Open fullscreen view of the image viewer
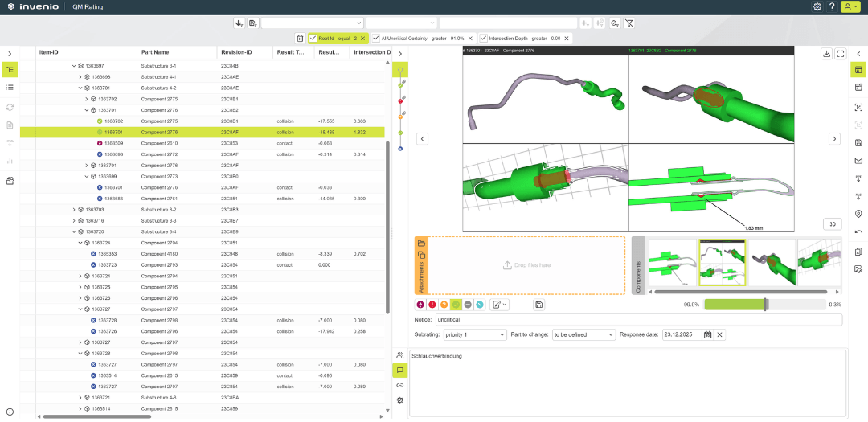Image resolution: width=868 pixels, height=422 pixels. (x=841, y=54)
